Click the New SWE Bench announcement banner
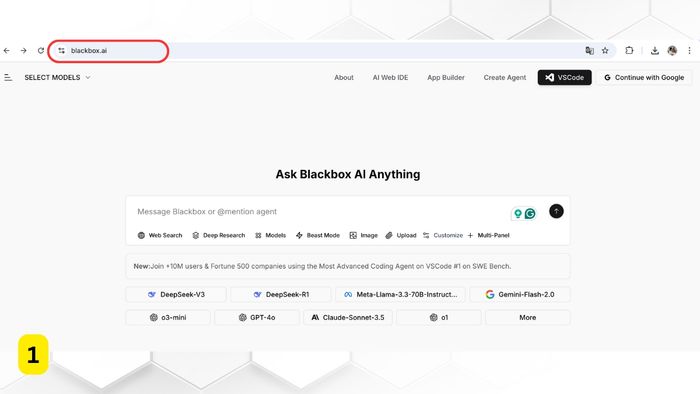Viewport: 700px width, 394px height. pyautogui.click(x=348, y=266)
